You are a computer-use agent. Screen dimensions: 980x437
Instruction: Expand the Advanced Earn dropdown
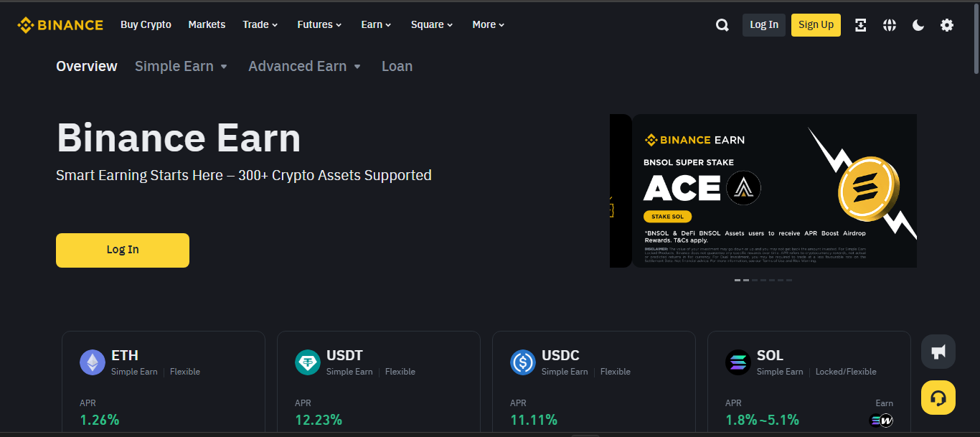tap(305, 66)
